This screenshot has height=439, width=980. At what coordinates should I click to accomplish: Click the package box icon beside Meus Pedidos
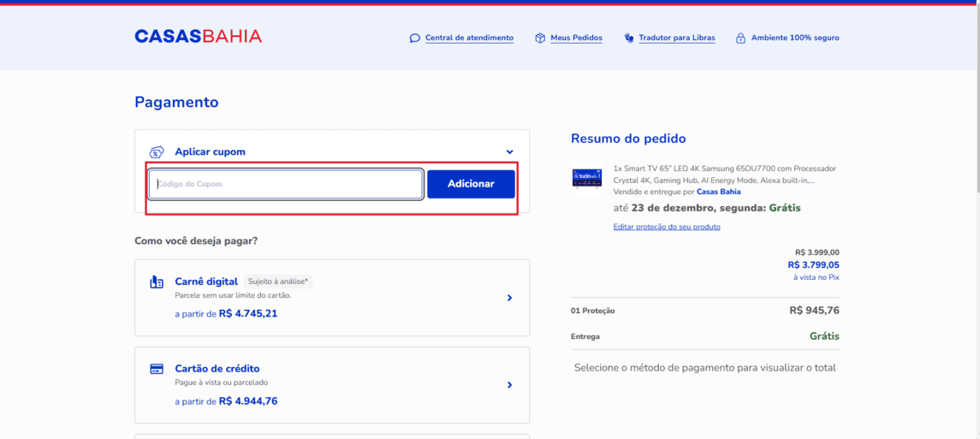(540, 39)
